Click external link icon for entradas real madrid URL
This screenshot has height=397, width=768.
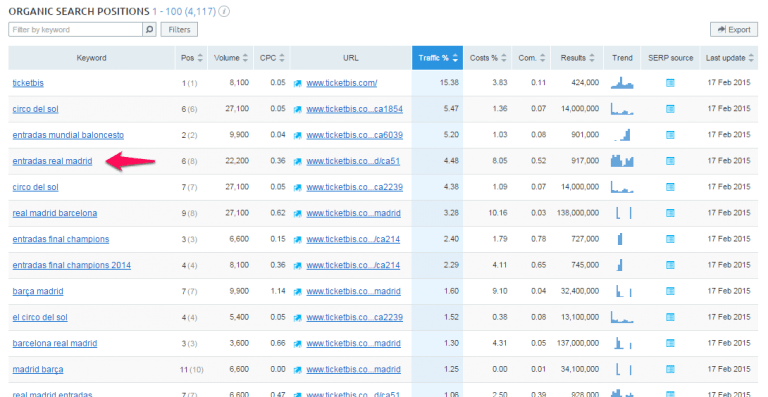click(x=297, y=161)
